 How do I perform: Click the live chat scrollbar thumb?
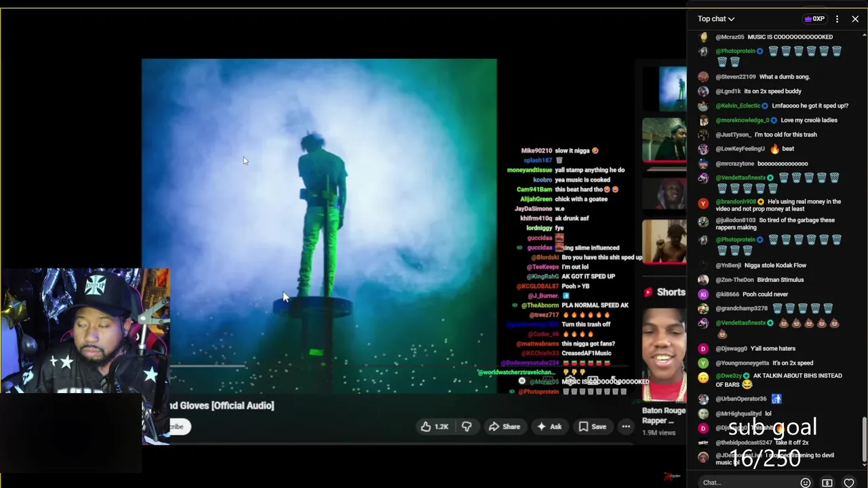point(864,439)
